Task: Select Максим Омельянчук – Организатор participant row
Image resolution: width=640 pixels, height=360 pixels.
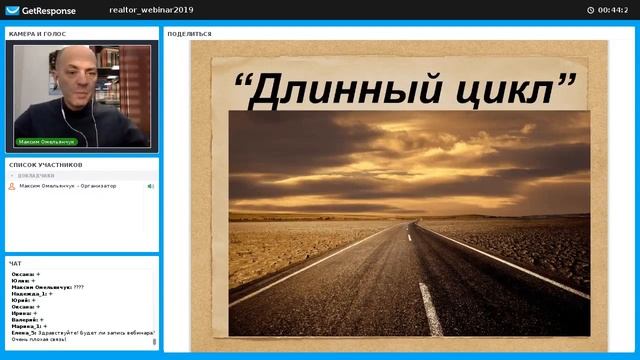Action: 82,186
